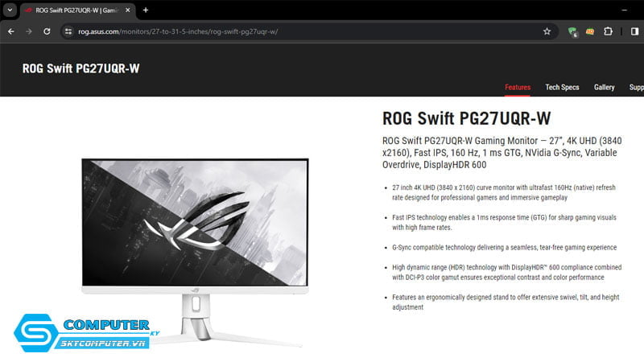Open the Tech Specs tab
644x362 pixels.
[562, 88]
